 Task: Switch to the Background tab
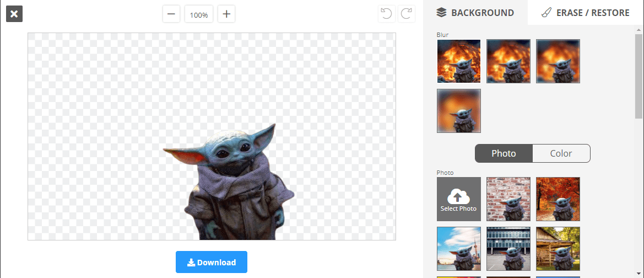[475, 13]
